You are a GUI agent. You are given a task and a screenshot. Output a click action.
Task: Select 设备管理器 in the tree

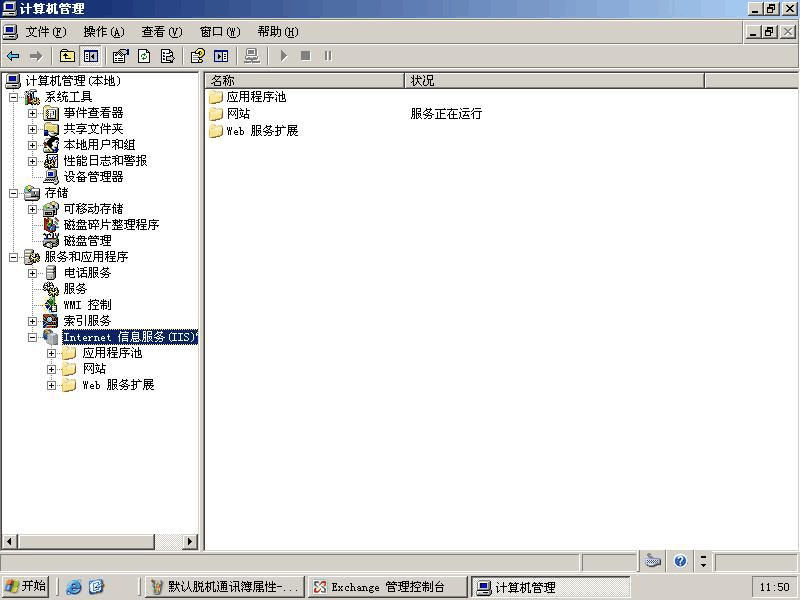point(93,177)
